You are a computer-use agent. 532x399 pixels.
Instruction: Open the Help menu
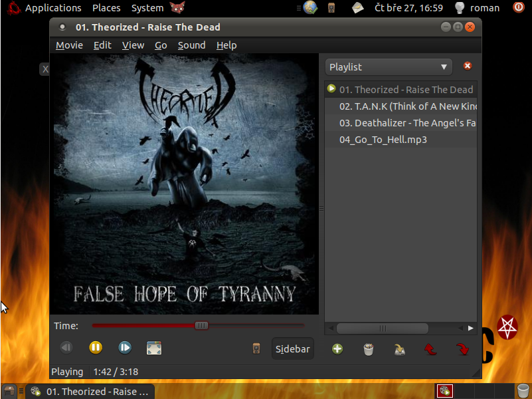tap(226, 45)
